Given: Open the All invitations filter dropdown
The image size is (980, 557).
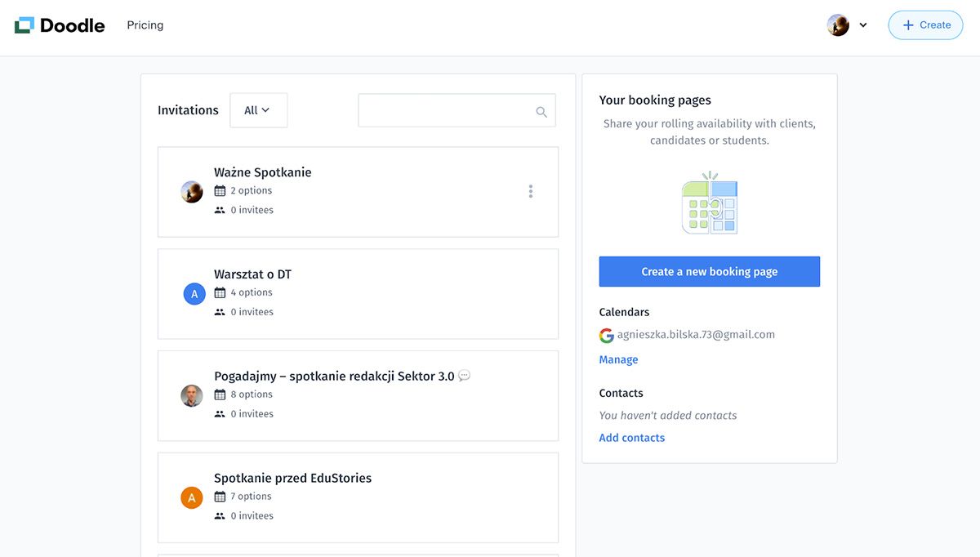Looking at the screenshot, I should [x=258, y=110].
